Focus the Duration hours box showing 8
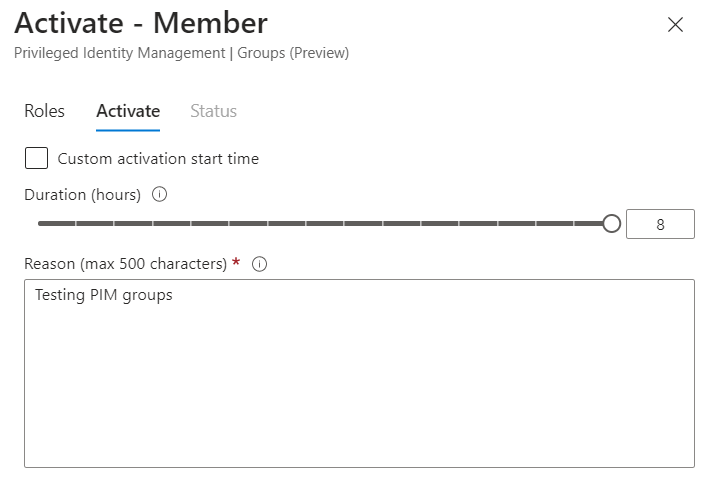706x496 pixels. [660, 224]
